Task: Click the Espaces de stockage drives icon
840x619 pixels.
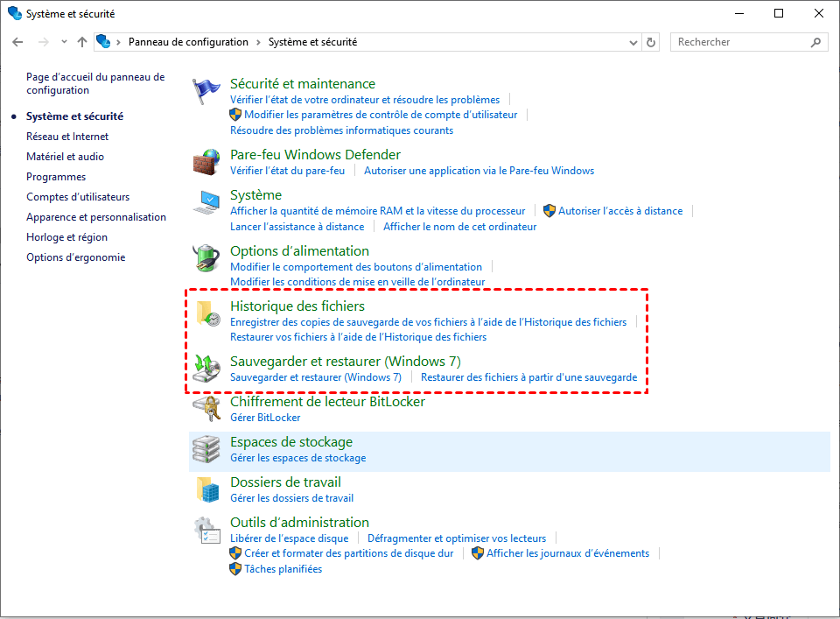Action: [x=206, y=449]
